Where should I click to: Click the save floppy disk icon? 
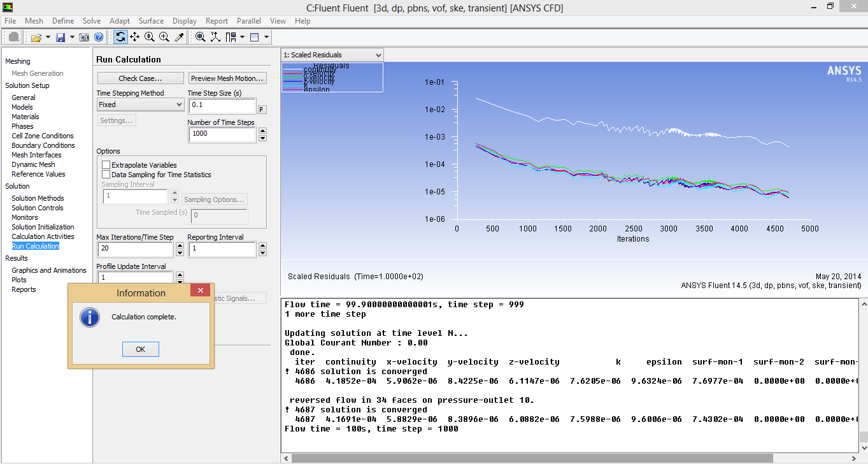pyautogui.click(x=60, y=38)
